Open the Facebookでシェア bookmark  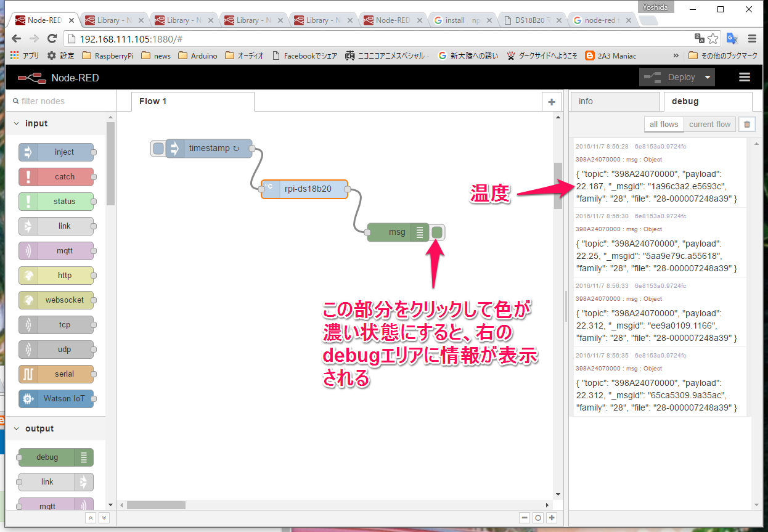[304, 55]
